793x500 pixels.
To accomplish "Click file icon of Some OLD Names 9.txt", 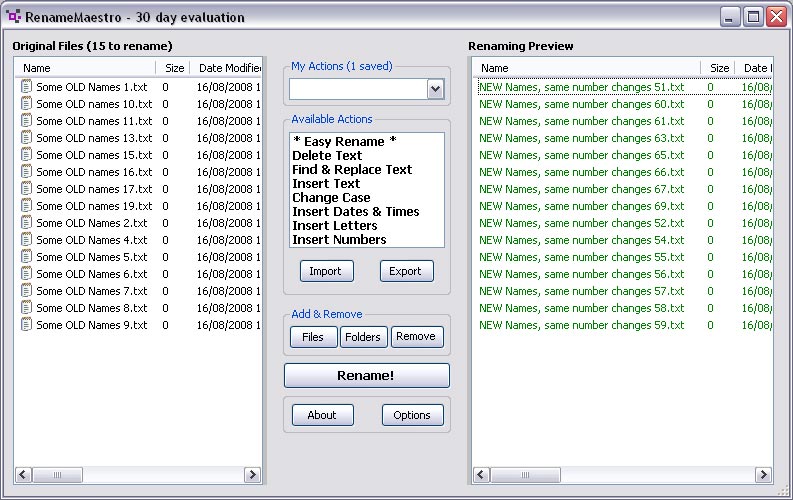I will click(x=26, y=325).
